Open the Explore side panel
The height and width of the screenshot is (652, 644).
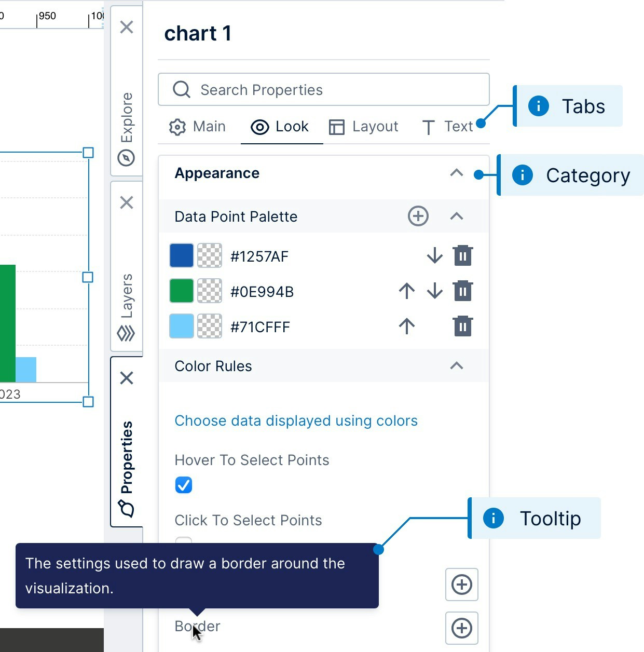[127, 128]
